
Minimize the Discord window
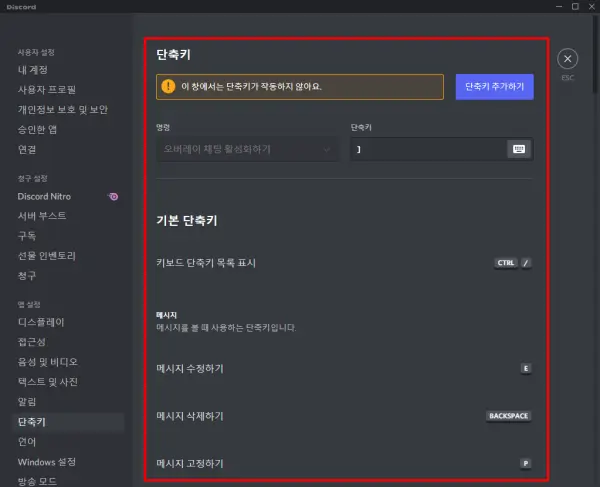click(x=559, y=7)
